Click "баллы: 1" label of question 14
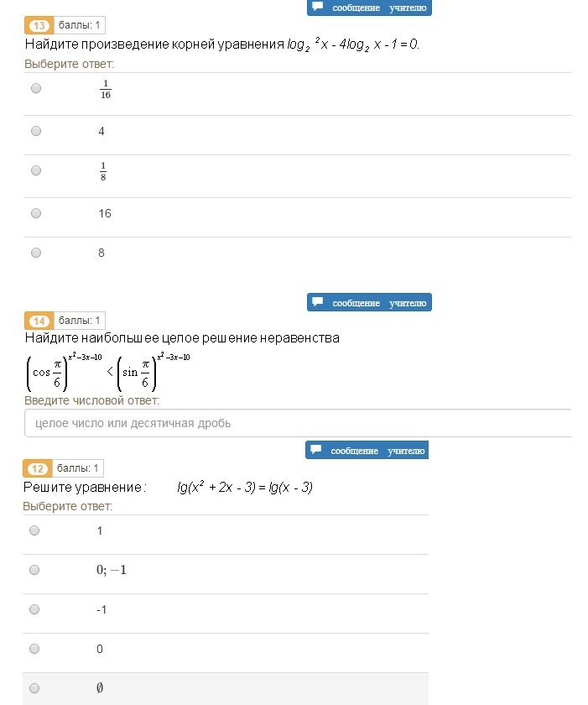588x705 pixels. point(80,321)
